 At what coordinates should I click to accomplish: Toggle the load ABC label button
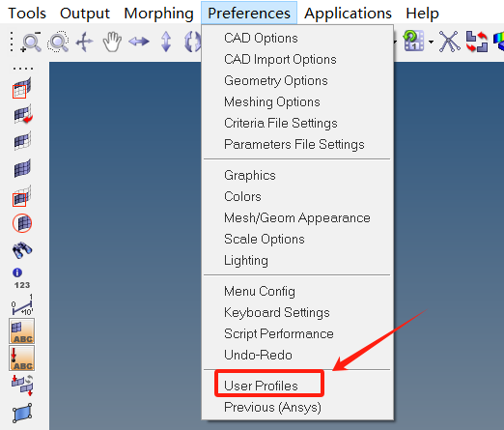(22, 358)
